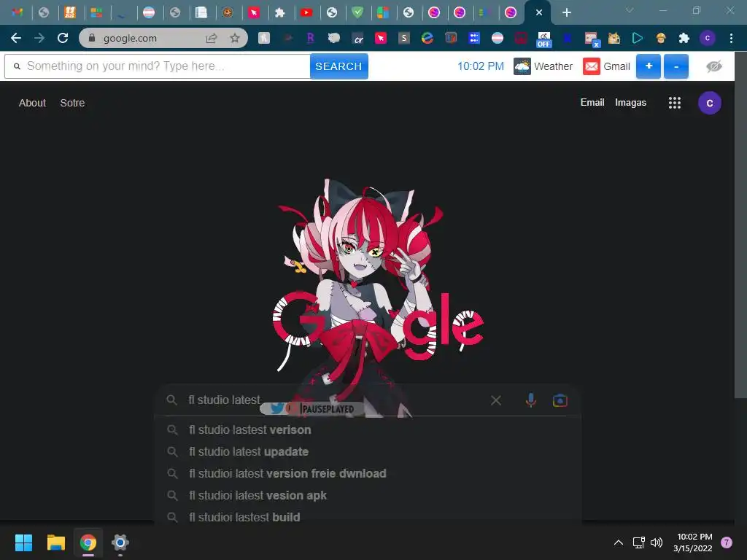Open the Windows Start menu
Screen dimensions: 747x560
tap(23, 542)
